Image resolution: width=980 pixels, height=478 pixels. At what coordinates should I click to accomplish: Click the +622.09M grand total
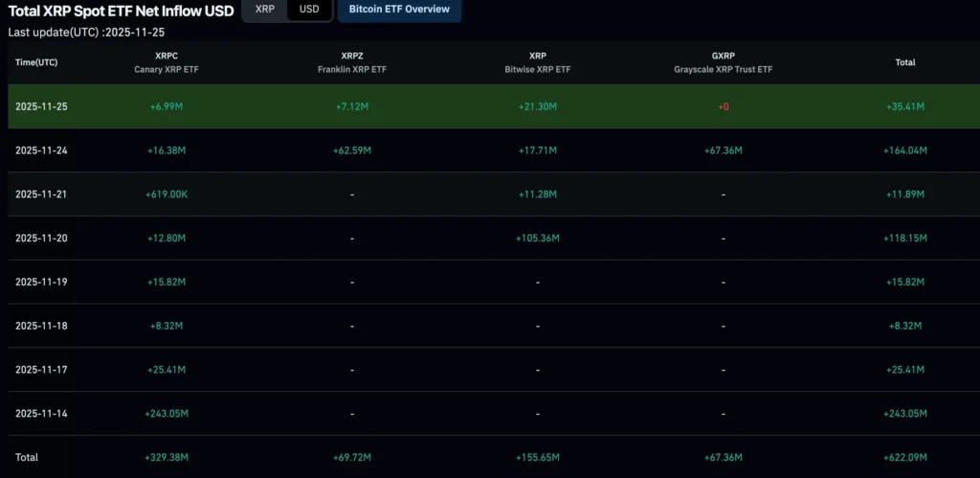(905, 458)
